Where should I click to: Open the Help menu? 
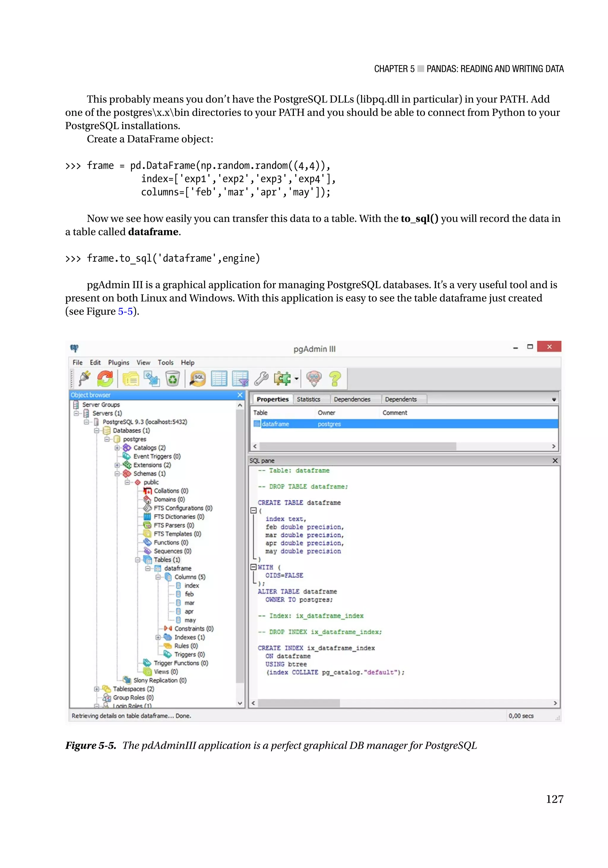188,362
